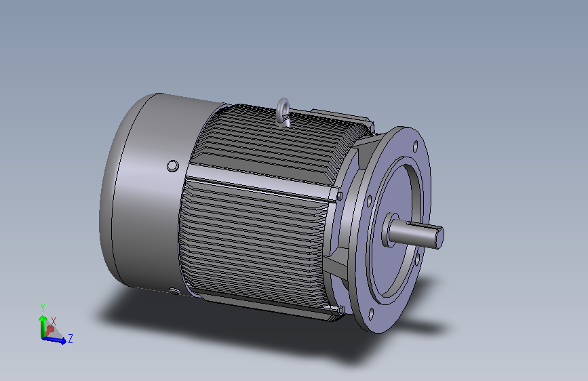Select the shaft bearing collar at flange center
The height and width of the screenshot is (381, 588).
click(x=390, y=230)
